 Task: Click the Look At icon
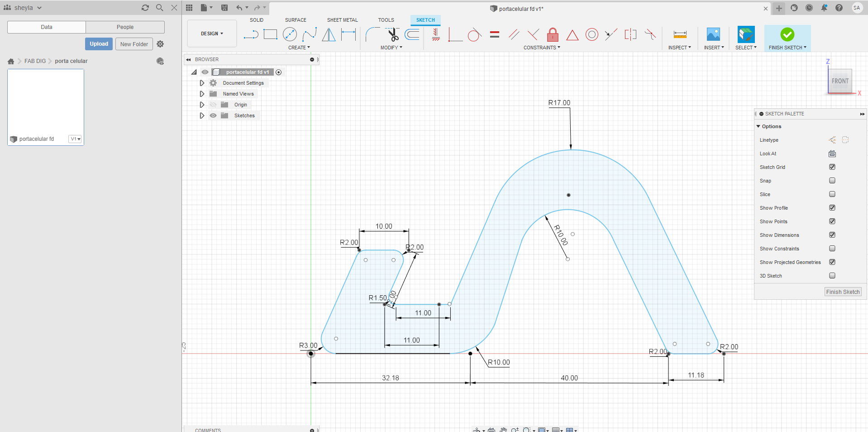(x=832, y=154)
